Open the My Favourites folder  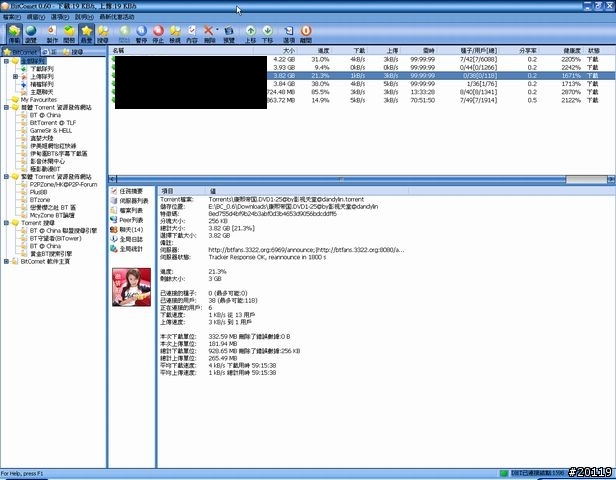tap(38, 100)
